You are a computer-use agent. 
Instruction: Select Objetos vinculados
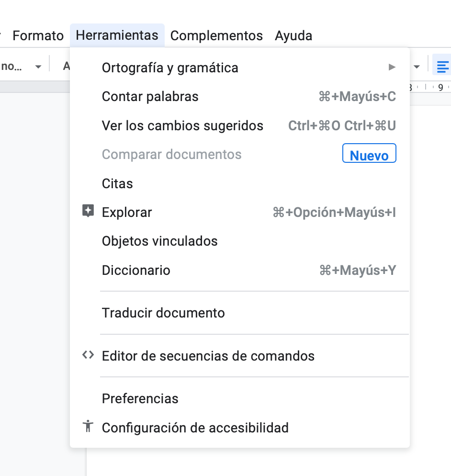click(x=159, y=241)
